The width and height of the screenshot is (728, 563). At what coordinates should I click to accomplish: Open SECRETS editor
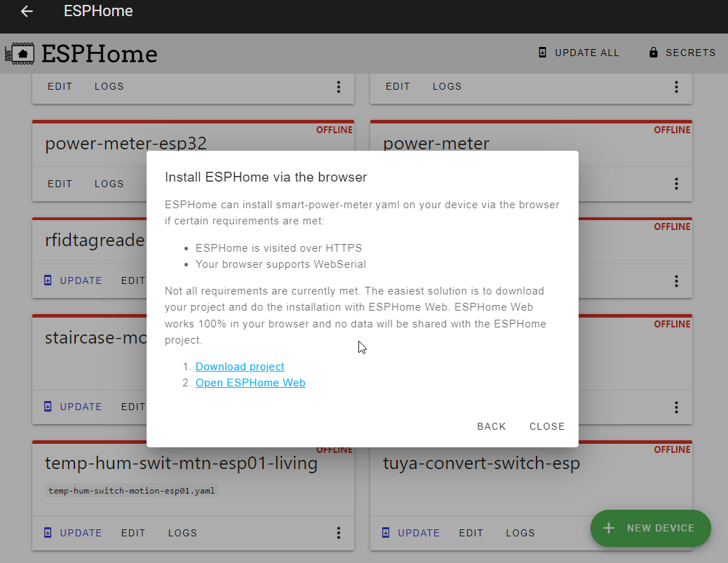[x=682, y=53]
